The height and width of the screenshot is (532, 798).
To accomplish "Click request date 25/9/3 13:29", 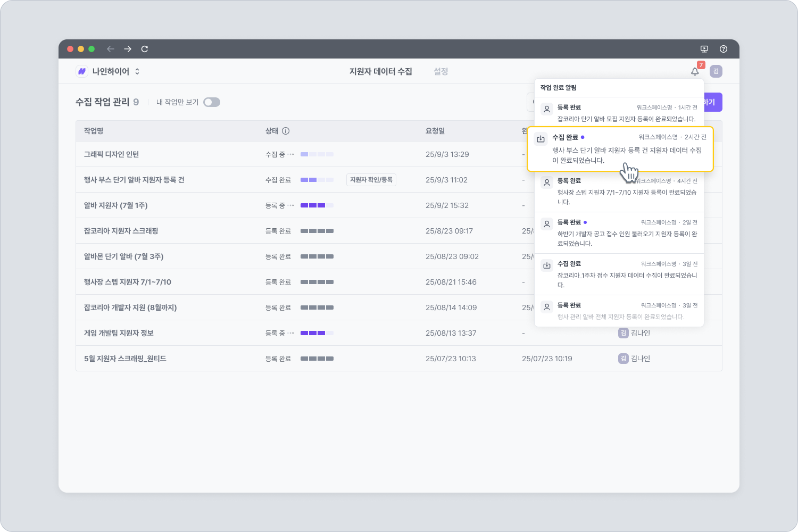I will [x=447, y=154].
